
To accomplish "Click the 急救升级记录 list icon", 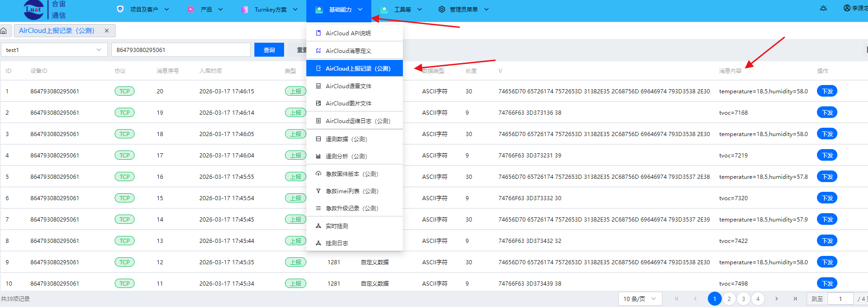I will pos(318,208).
